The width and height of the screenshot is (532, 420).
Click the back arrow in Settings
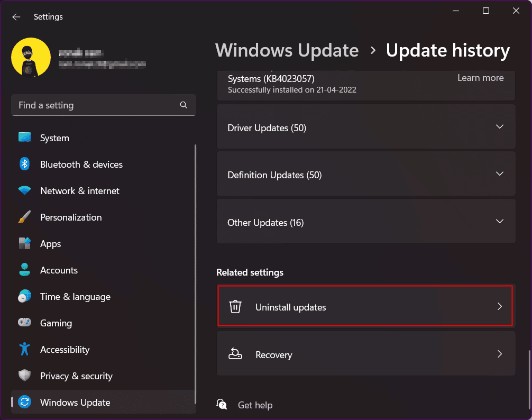click(16, 17)
